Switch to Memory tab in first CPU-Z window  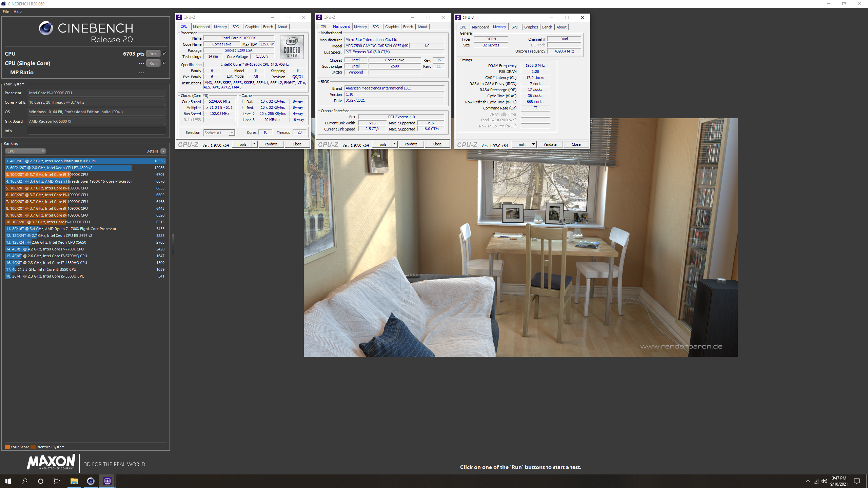(x=220, y=27)
